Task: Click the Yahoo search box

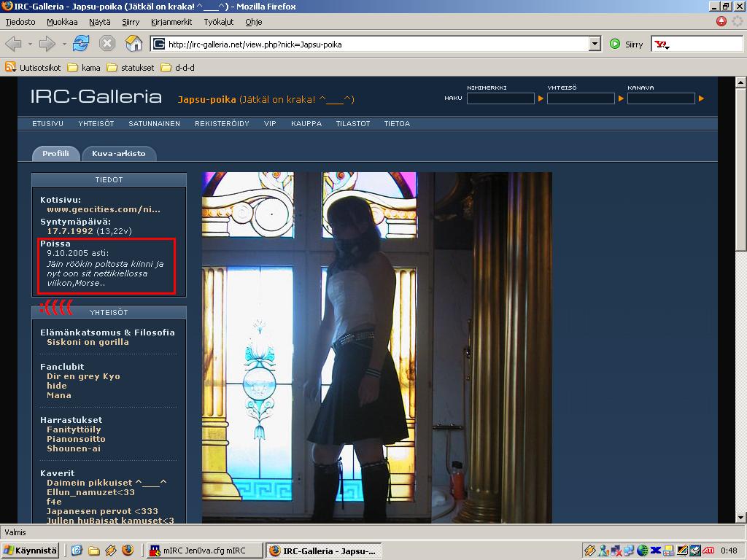Action: 706,44
